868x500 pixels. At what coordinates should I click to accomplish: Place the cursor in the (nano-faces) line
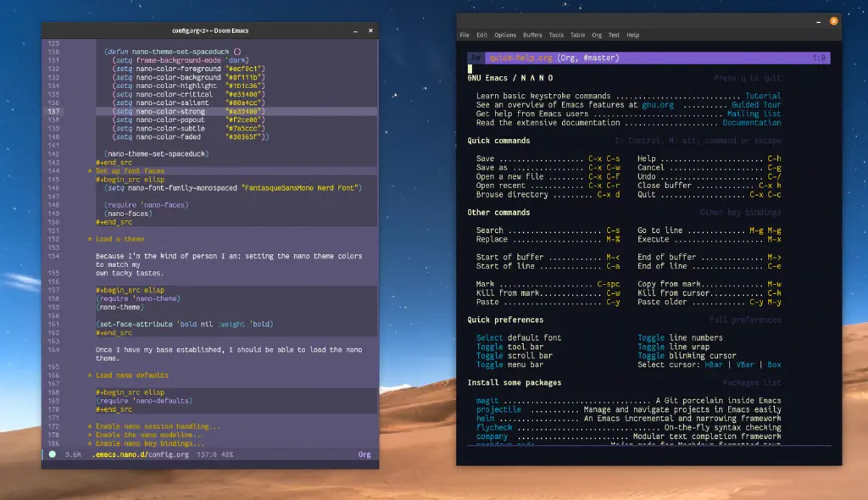(x=128, y=214)
